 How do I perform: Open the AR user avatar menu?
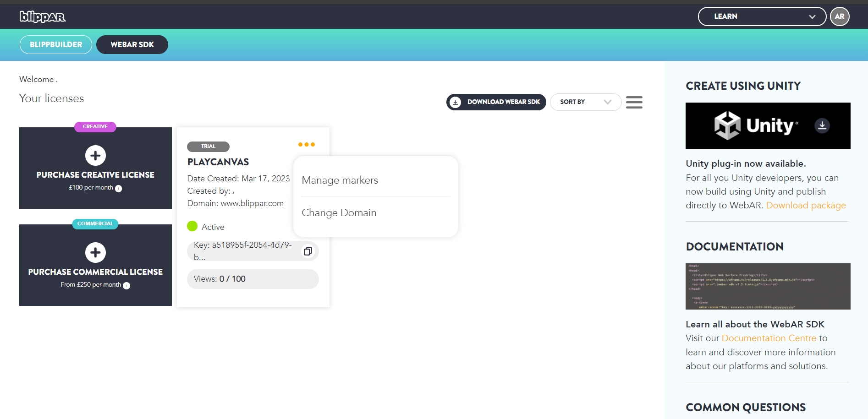[x=839, y=16]
